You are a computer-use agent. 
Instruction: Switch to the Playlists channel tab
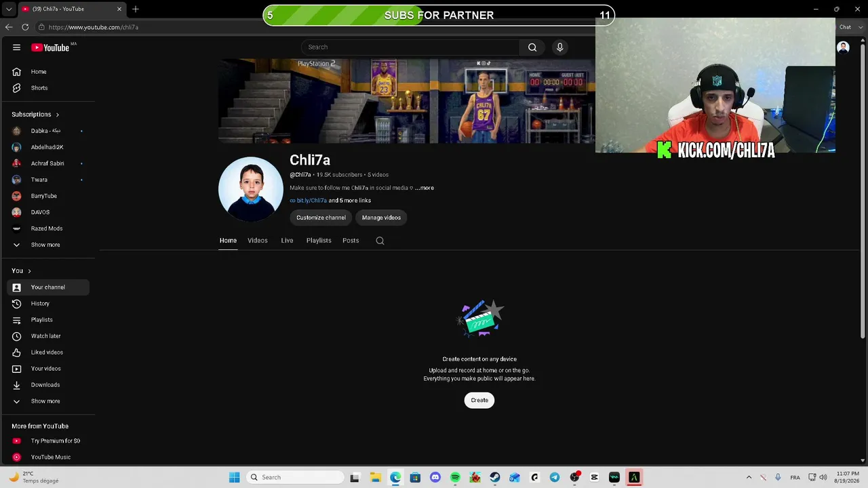pos(319,241)
